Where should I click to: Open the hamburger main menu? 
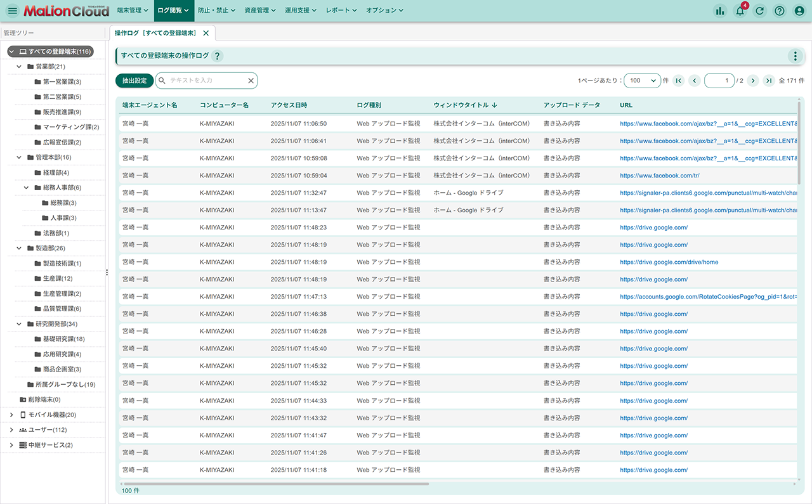coord(12,11)
